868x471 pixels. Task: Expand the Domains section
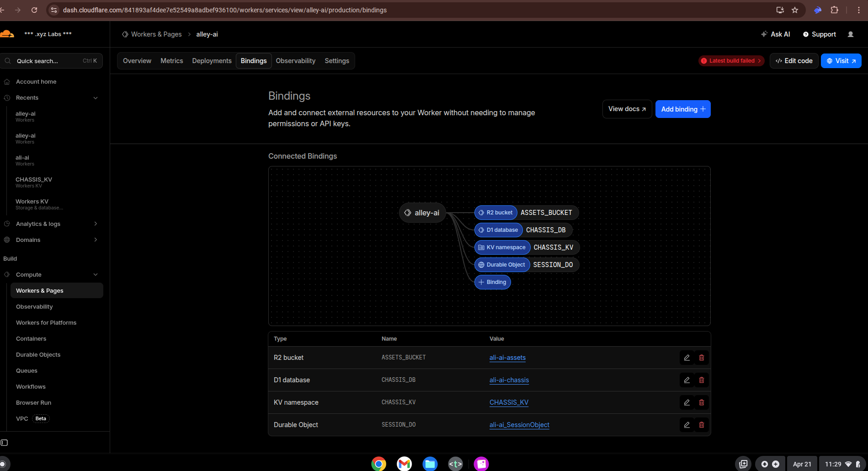[96, 240]
